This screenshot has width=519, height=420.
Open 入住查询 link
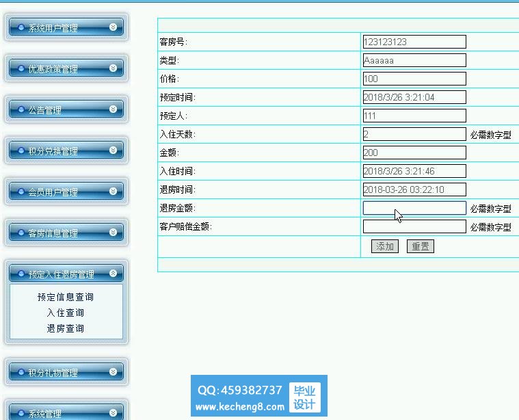66,313
